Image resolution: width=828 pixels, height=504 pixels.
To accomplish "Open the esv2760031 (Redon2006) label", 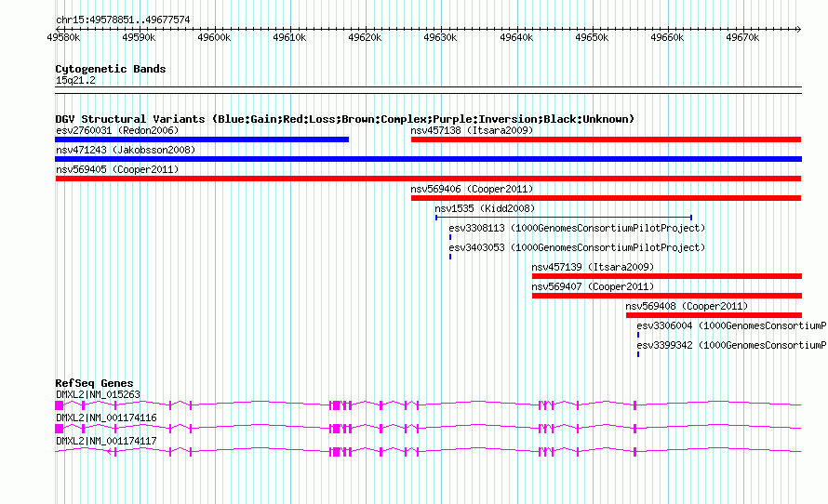I will coord(117,130).
